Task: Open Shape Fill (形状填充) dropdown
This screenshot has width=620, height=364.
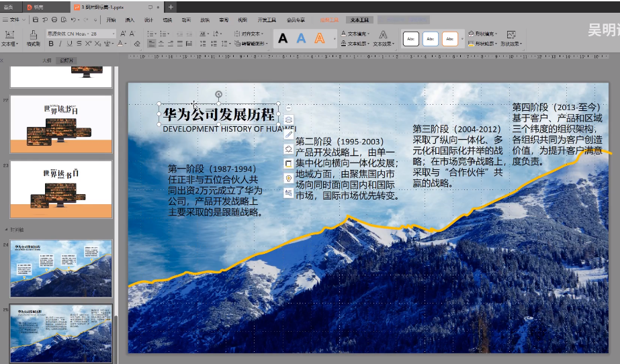Action: [483, 34]
